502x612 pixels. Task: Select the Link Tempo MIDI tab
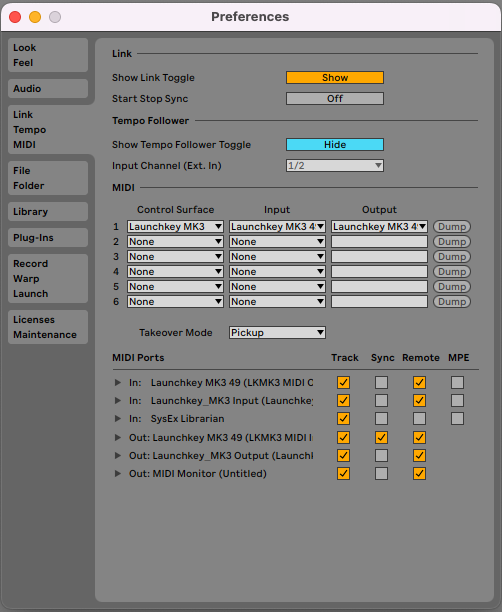pos(50,130)
